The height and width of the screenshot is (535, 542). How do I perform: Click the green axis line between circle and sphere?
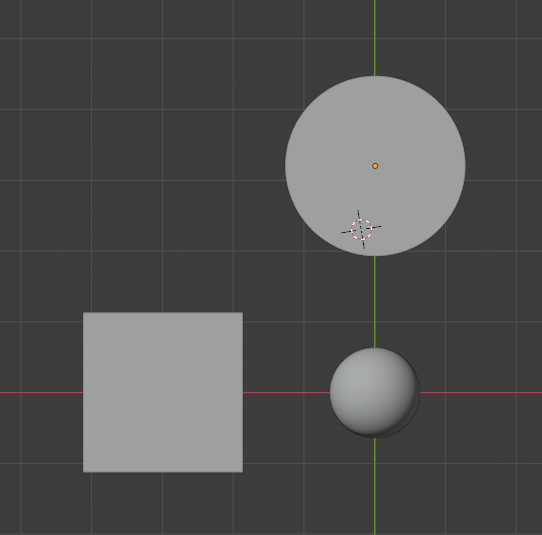tap(375, 302)
